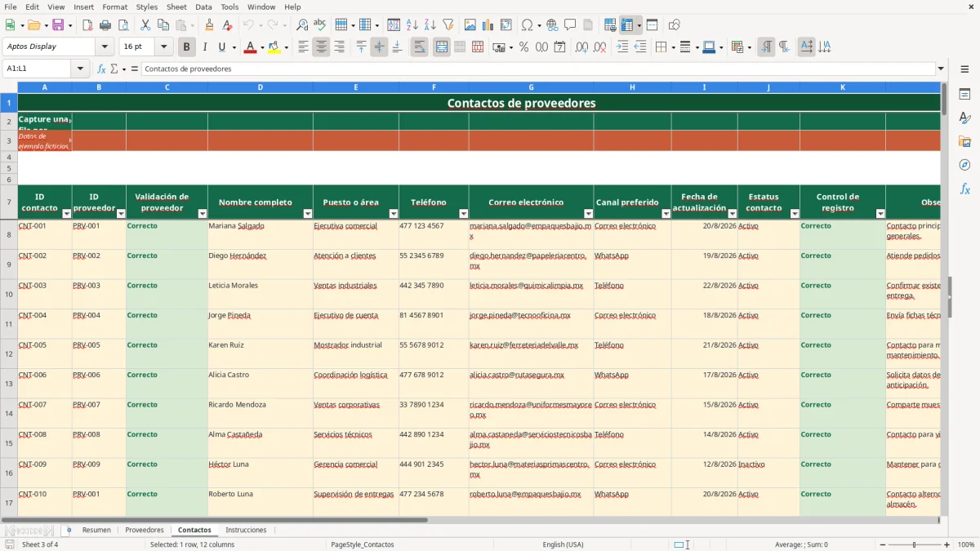
Task: Switch to the Resumen sheet tab
Action: [x=96, y=530]
